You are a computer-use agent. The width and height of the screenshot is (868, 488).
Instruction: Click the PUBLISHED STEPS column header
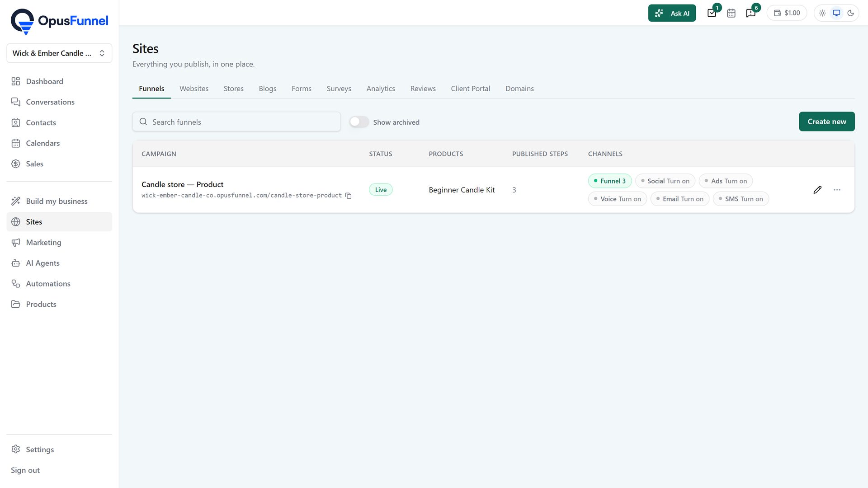tap(540, 154)
